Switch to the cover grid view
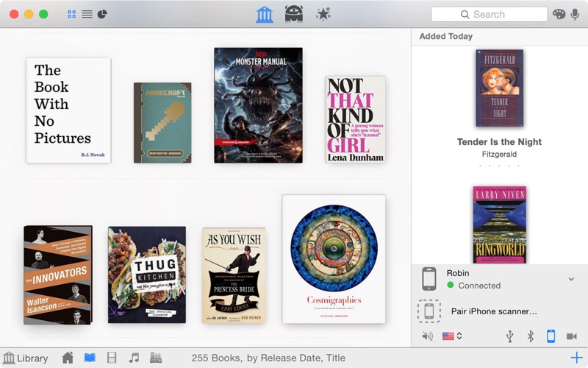Image resolution: width=588 pixels, height=368 pixels. coord(72,14)
